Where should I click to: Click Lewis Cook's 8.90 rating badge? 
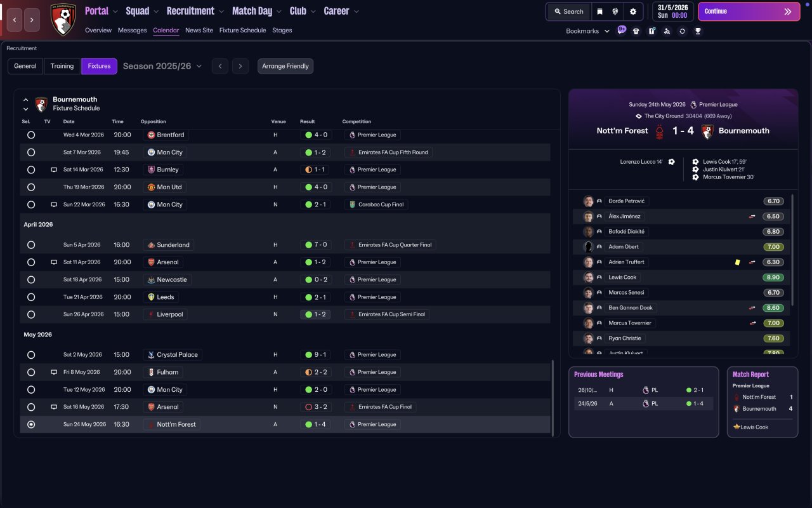(773, 277)
